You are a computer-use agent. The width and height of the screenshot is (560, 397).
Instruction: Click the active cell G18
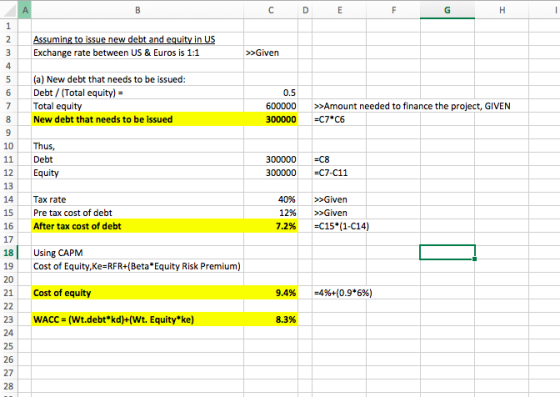(x=448, y=252)
